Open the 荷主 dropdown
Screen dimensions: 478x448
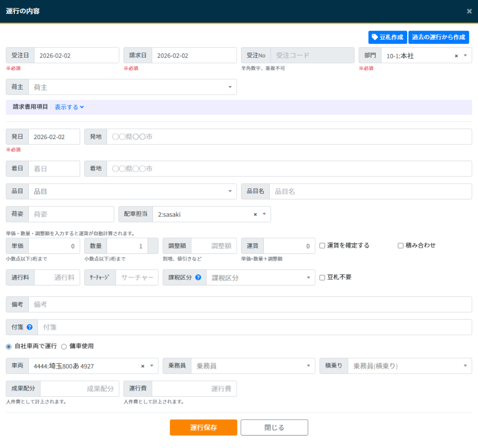tap(132, 87)
